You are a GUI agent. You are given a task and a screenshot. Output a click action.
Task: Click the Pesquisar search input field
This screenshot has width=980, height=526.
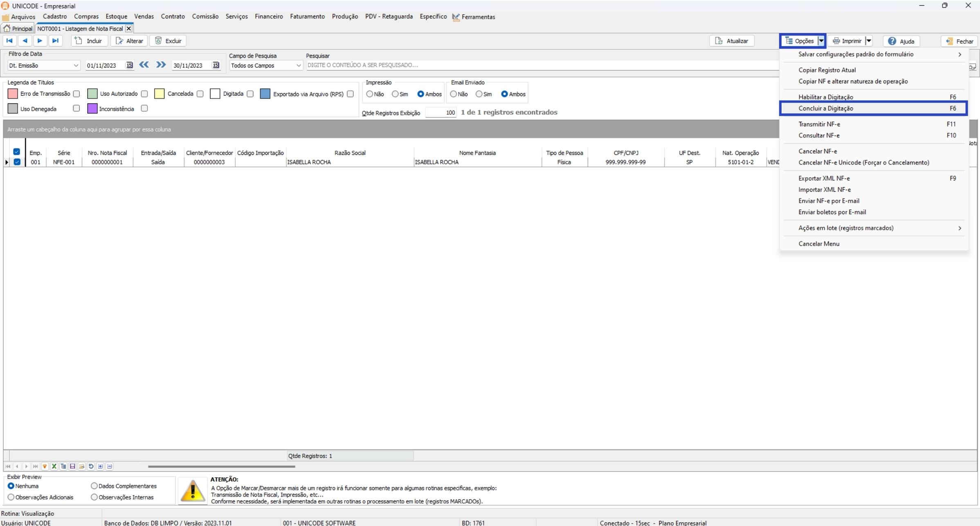coord(540,65)
